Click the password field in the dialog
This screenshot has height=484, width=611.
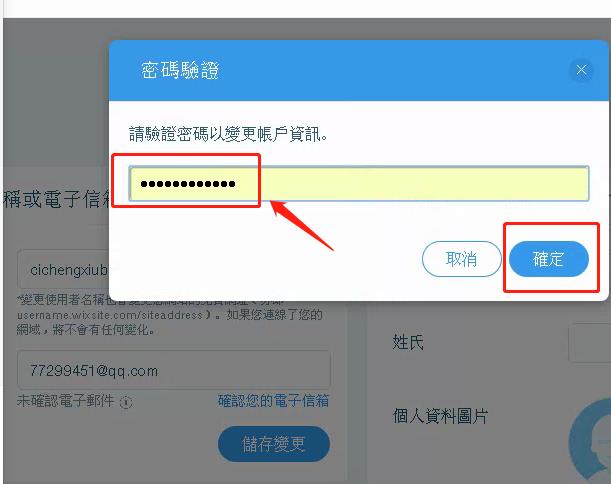[x=359, y=184]
